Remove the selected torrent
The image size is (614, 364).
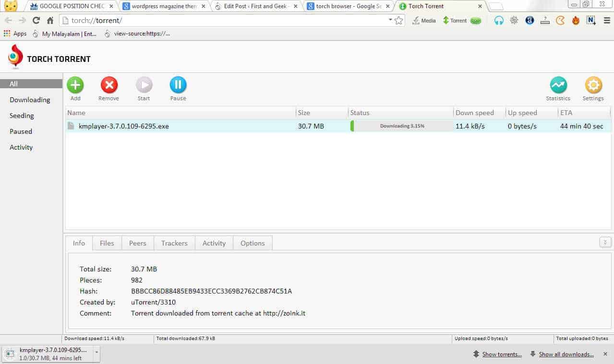108,88
